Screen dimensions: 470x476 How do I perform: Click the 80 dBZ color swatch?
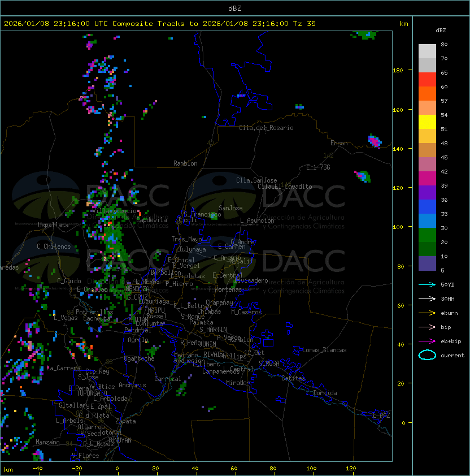427,51
